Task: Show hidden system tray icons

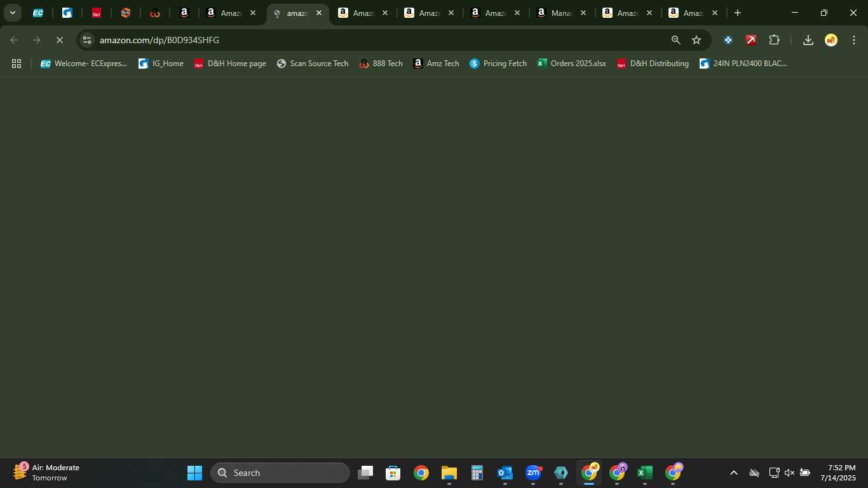Action: [x=734, y=473]
